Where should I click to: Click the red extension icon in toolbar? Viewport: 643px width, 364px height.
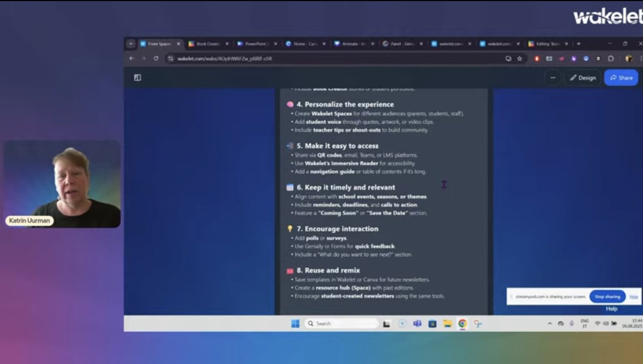pyautogui.click(x=537, y=58)
